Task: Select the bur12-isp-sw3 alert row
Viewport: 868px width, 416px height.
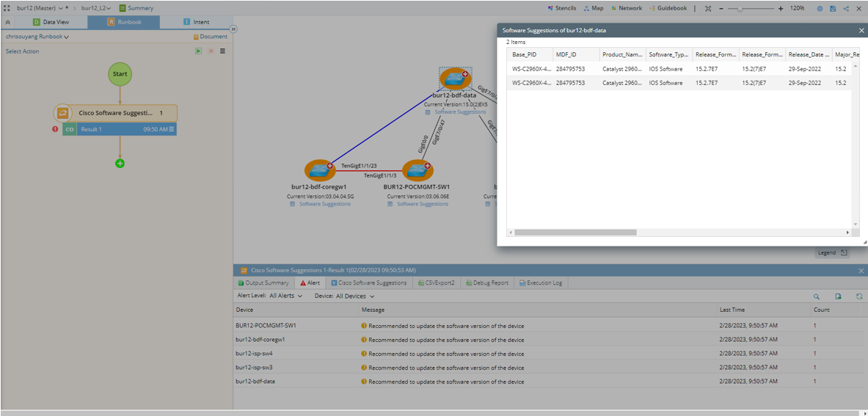Action: [550, 368]
